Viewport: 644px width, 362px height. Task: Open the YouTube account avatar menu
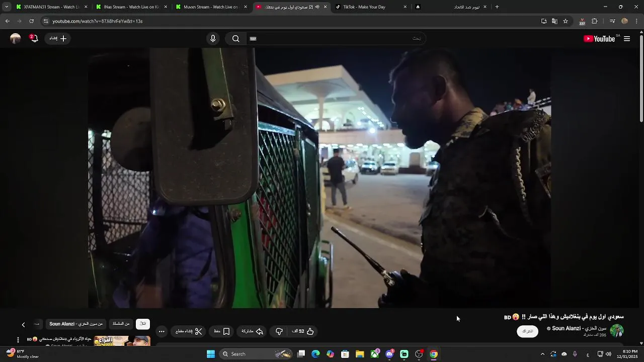(x=16, y=39)
